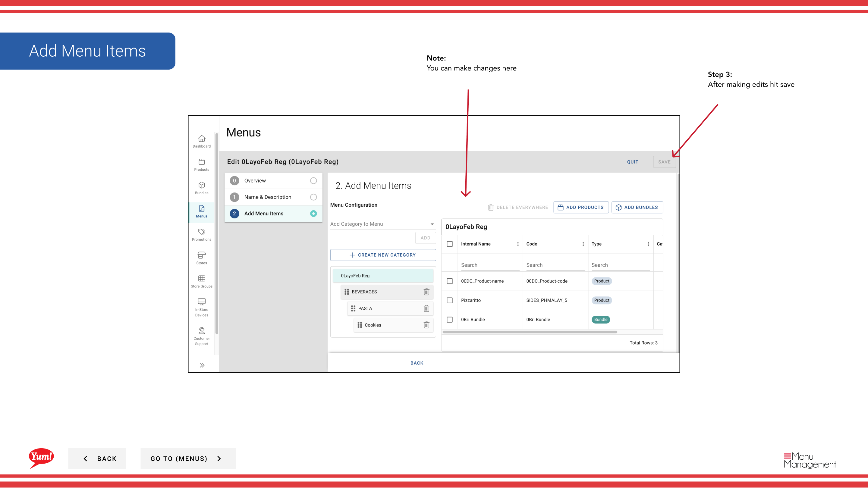Open Store Groups in the sidebar
Image resolution: width=868 pixels, height=488 pixels.
coord(202,282)
